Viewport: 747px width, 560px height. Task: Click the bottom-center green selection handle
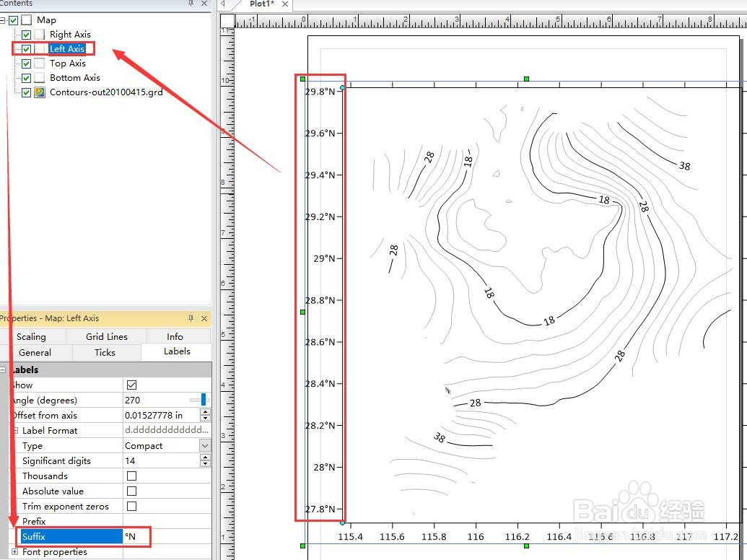click(x=526, y=546)
